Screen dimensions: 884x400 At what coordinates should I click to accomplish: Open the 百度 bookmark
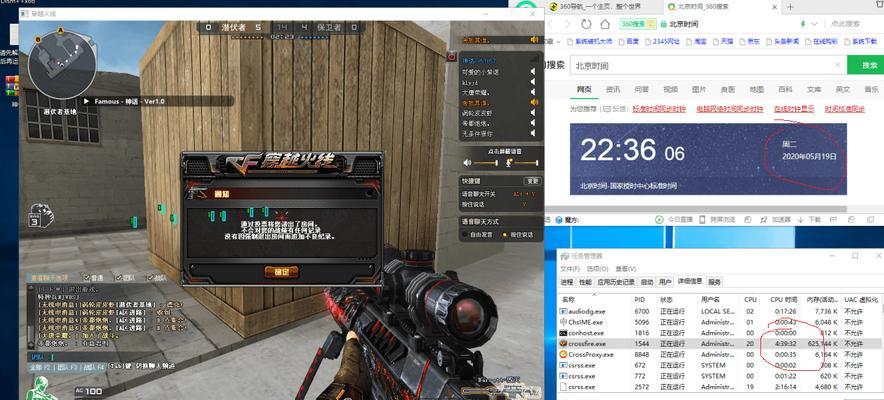(629, 41)
